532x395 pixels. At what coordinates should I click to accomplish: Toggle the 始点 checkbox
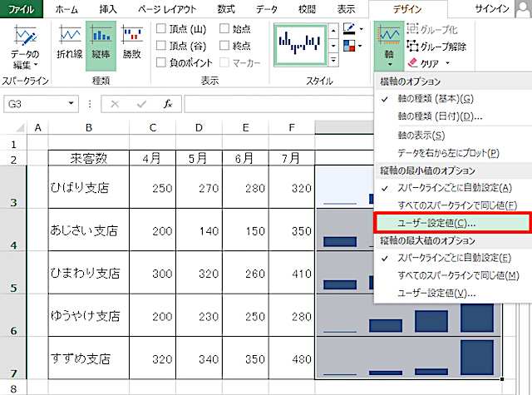(x=224, y=28)
